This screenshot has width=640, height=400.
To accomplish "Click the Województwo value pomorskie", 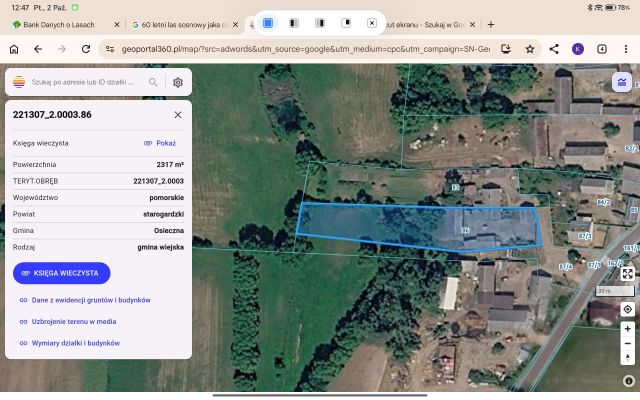I will pos(167,198).
